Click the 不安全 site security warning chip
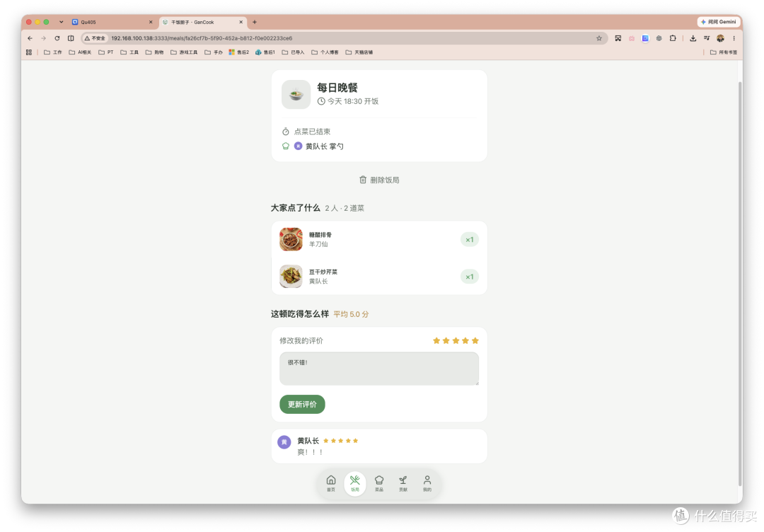Screen dimensions: 764x532 pos(95,38)
